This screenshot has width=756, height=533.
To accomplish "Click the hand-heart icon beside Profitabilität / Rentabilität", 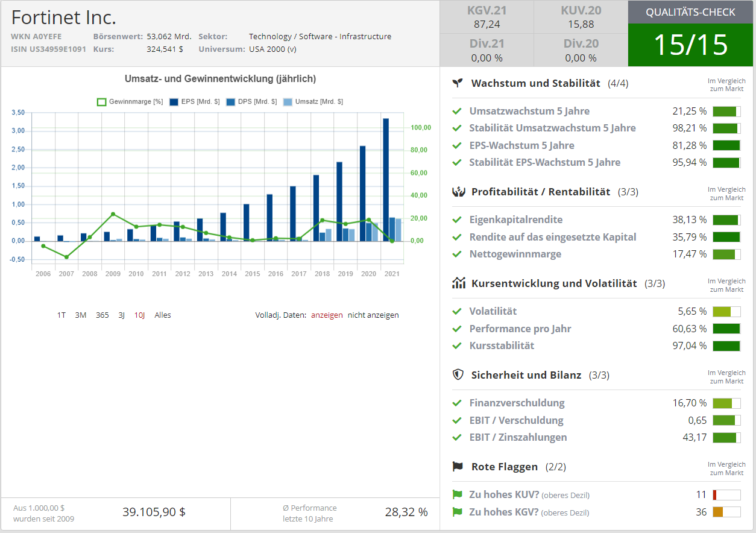I will pyautogui.click(x=458, y=192).
